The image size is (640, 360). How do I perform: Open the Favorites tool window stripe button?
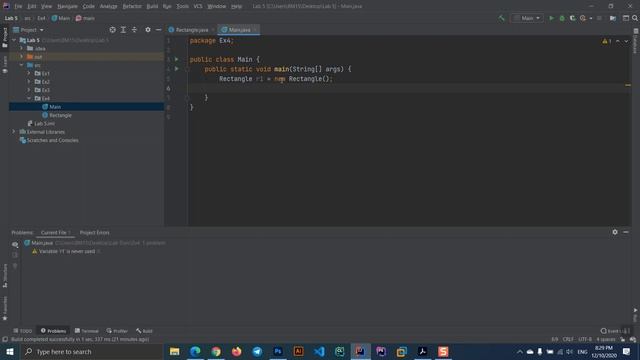(5, 309)
